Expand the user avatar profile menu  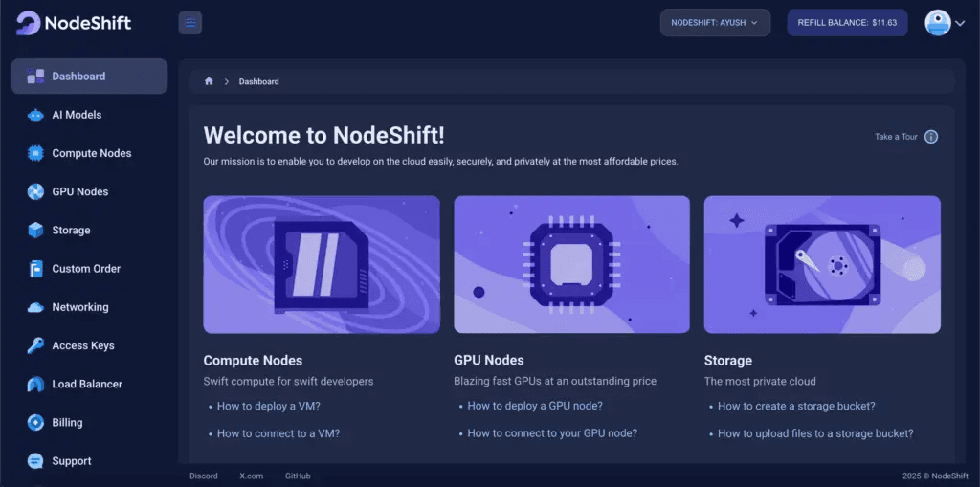[945, 23]
